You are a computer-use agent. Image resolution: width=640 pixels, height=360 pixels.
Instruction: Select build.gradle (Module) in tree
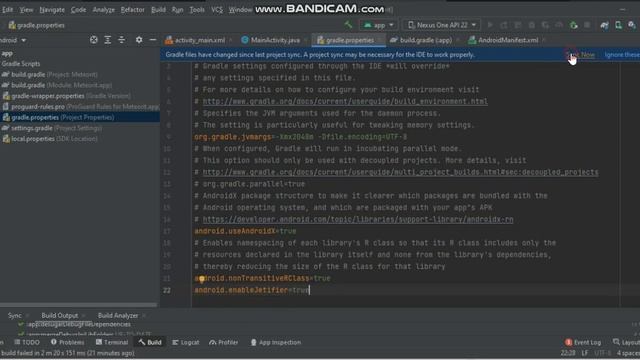coord(57,85)
